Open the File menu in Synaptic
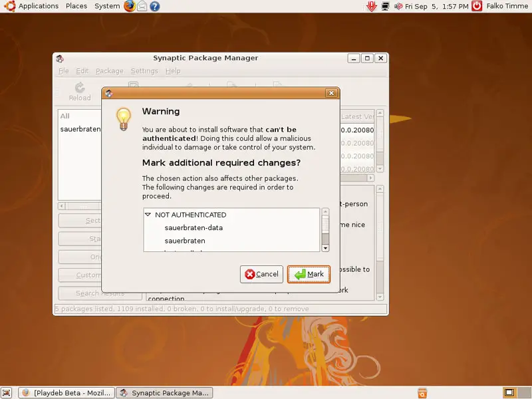The height and width of the screenshot is (399, 532). [63, 71]
